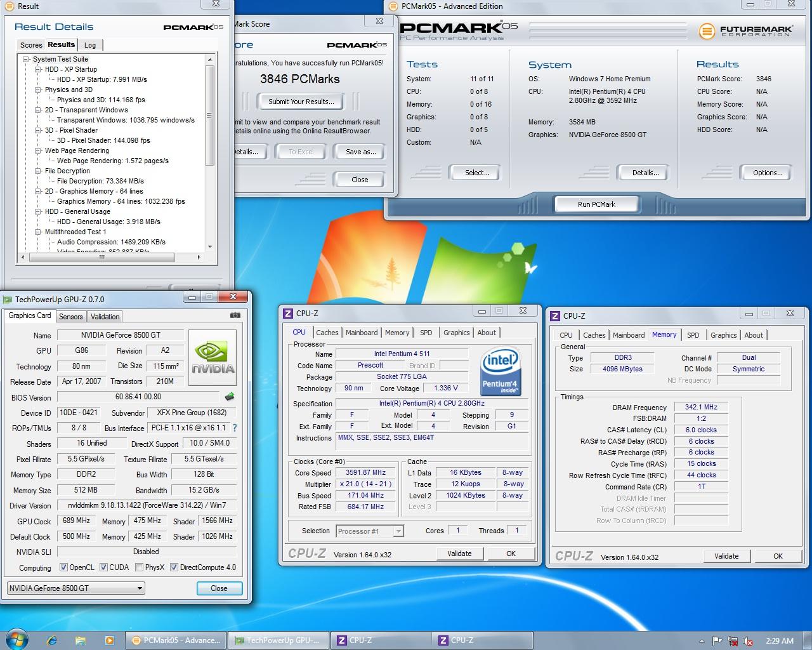Open the Windows Start orb
This screenshot has height=650, width=812.
(17, 639)
